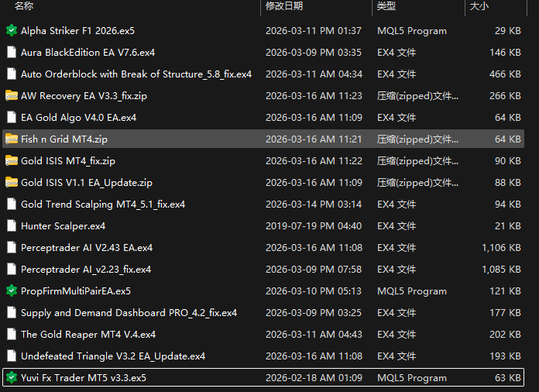The image size is (539, 392).
Task: Sort files by the 类型 column header
Action: [x=386, y=6]
